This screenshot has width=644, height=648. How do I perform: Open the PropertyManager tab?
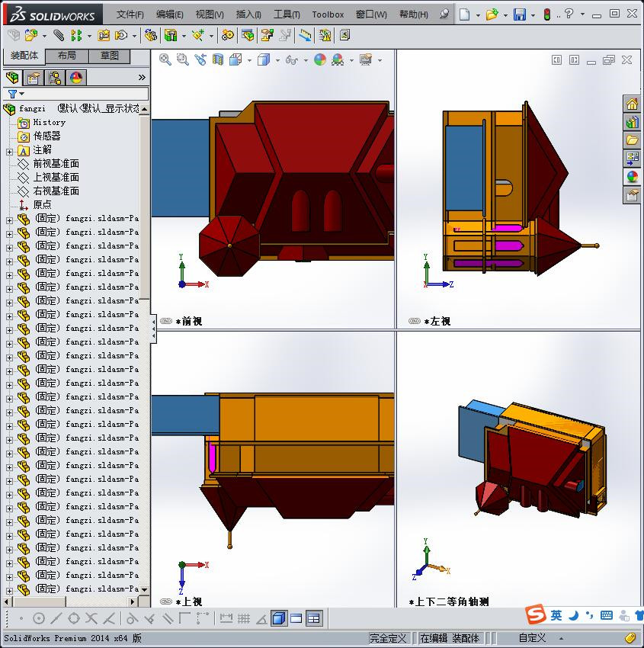[33, 78]
